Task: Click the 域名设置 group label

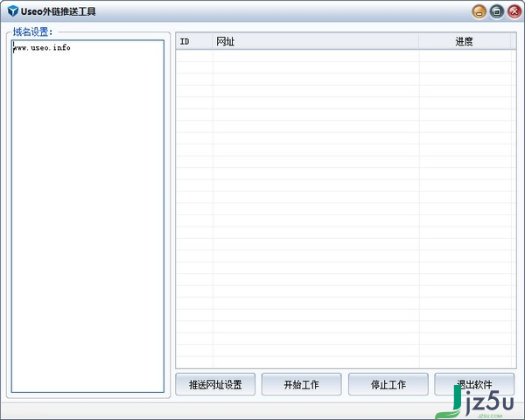Action: tap(33, 32)
